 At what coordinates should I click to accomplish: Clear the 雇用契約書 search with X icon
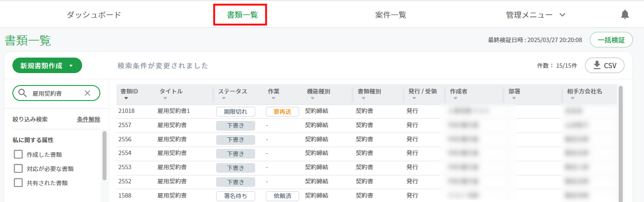(x=87, y=93)
